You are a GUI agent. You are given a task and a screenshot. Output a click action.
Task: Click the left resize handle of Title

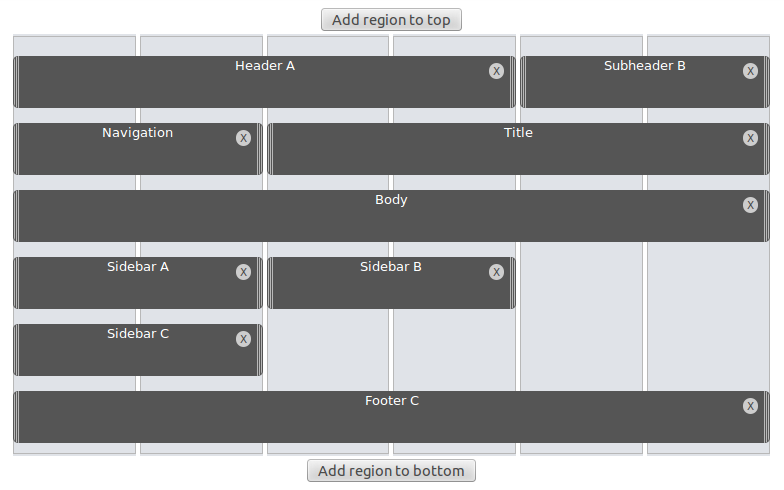click(x=270, y=149)
